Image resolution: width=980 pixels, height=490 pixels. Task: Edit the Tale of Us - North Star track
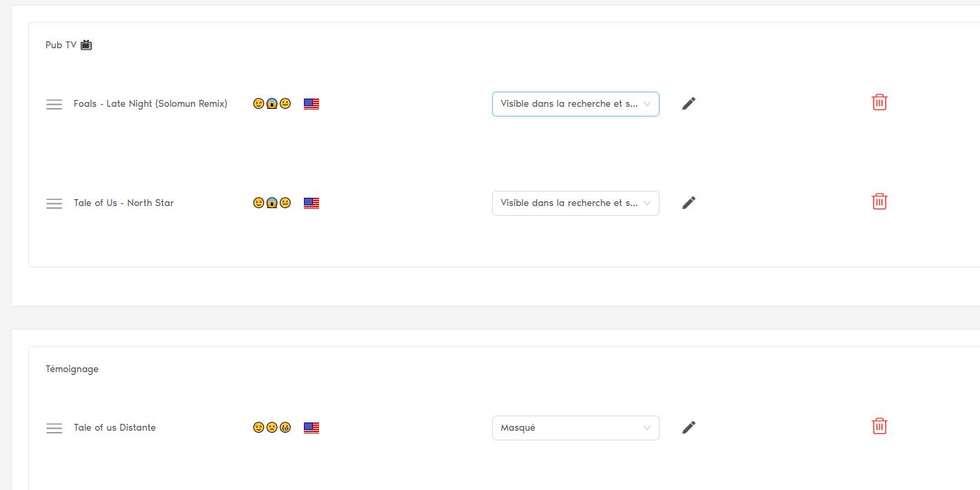point(688,203)
